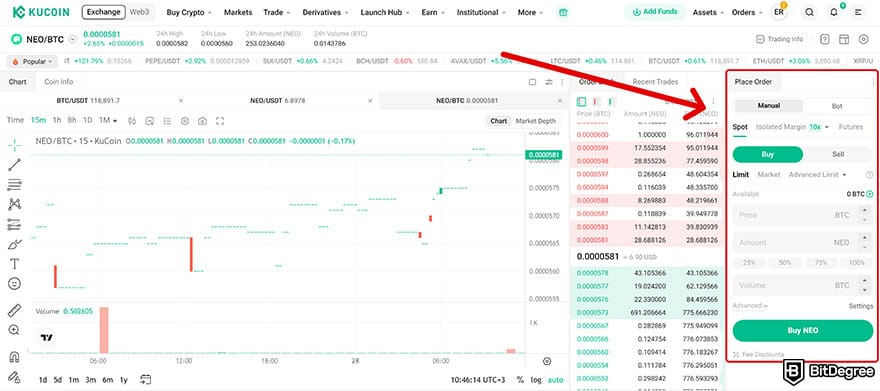Image resolution: width=880 pixels, height=391 pixels.
Task: Open the ER account avatar
Action: [x=779, y=12]
